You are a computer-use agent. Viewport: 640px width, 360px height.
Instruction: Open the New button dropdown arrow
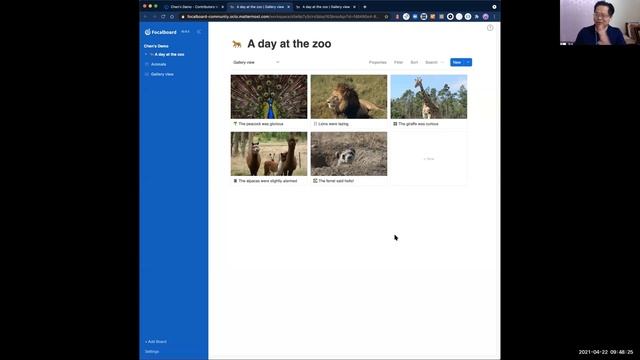468,62
